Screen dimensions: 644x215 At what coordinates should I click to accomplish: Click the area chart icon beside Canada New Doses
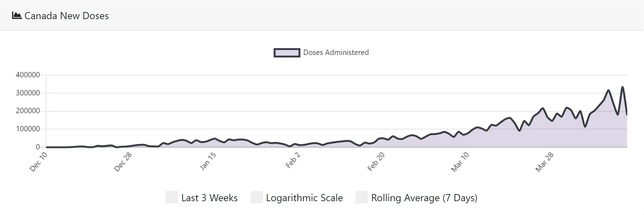[x=17, y=16]
